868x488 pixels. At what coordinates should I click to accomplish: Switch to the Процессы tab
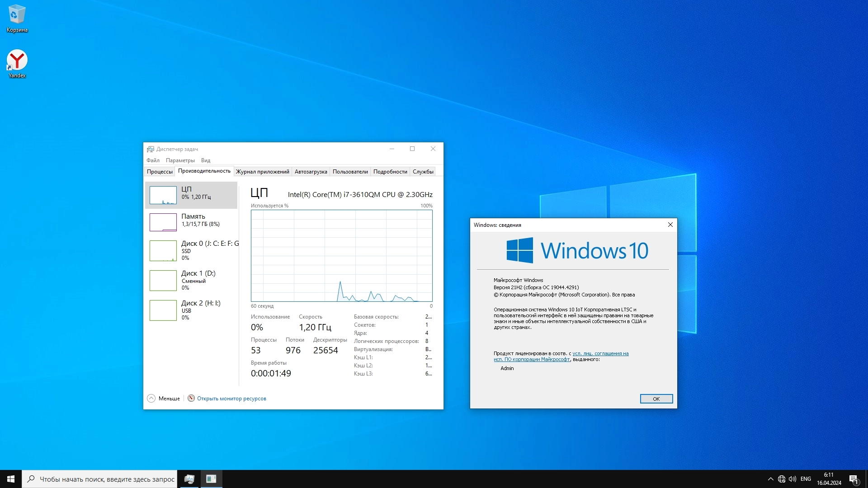tap(160, 172)
